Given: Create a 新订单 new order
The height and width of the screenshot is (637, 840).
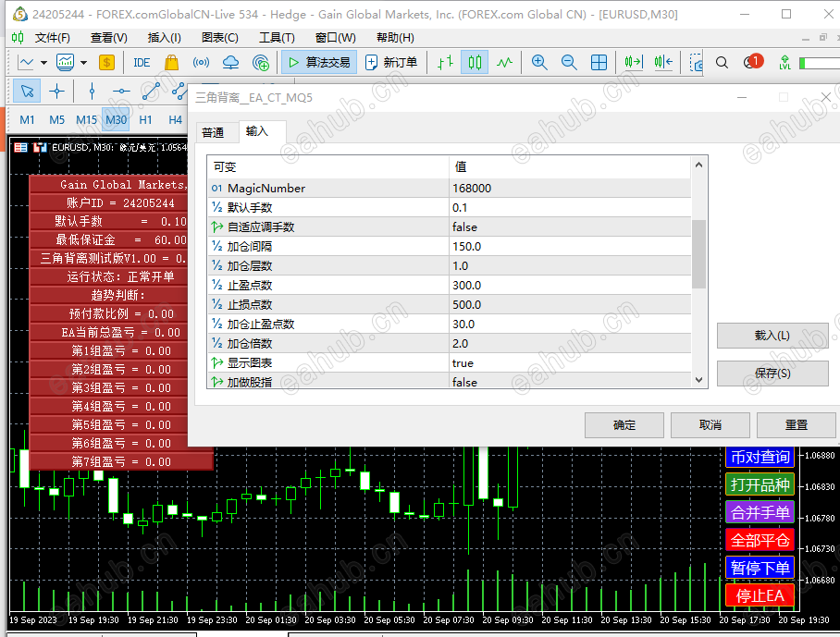Looking at the screenshot, I should click(391, 63).
